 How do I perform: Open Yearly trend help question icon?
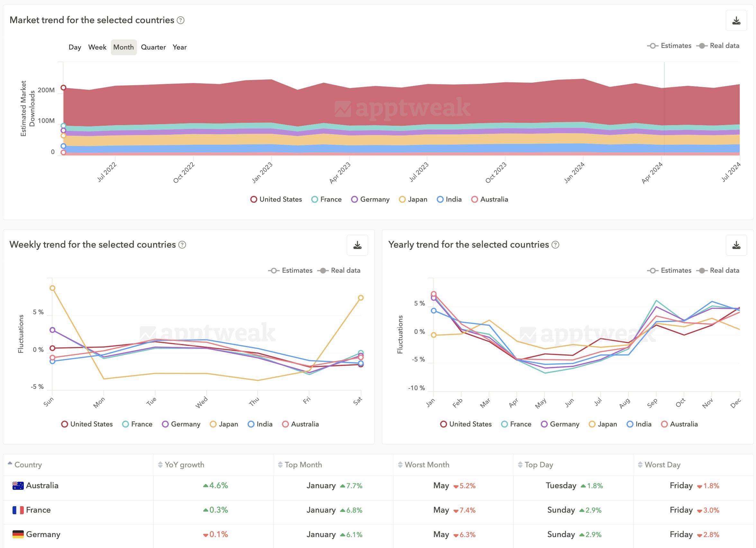[x=555, y=245]
